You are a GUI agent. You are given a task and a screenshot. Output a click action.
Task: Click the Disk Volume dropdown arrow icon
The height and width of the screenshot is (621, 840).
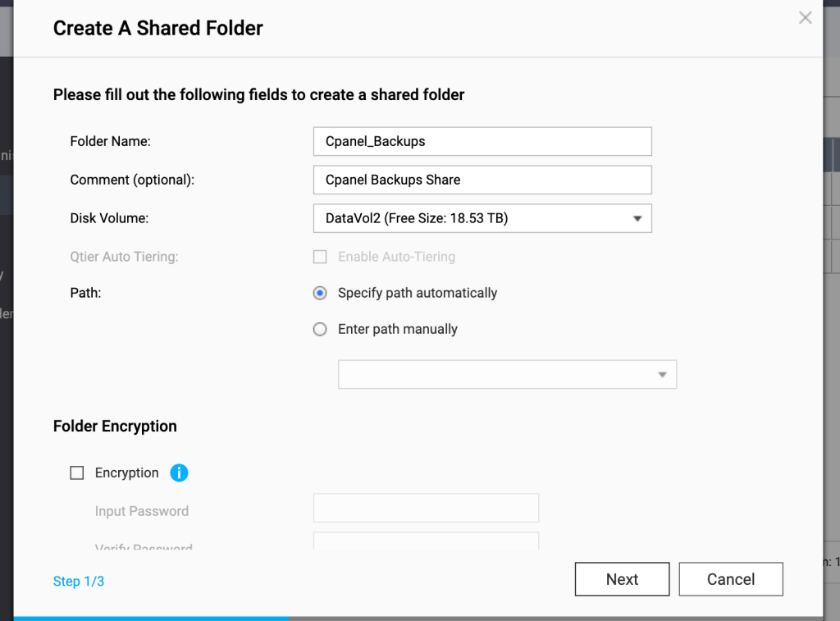click(x=637, y=218)
